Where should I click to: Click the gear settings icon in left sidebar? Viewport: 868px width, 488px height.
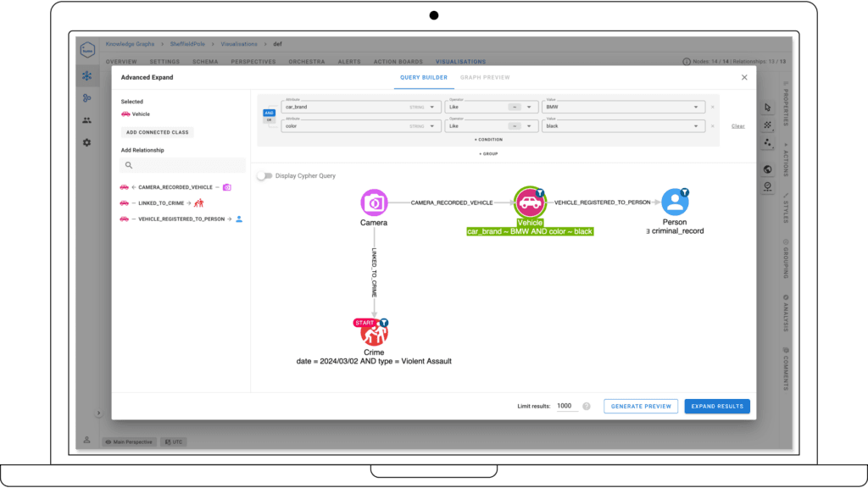[86, 142]
